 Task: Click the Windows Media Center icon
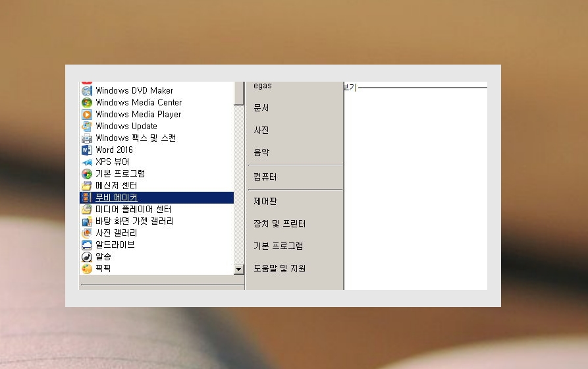(x=87, y=103)
